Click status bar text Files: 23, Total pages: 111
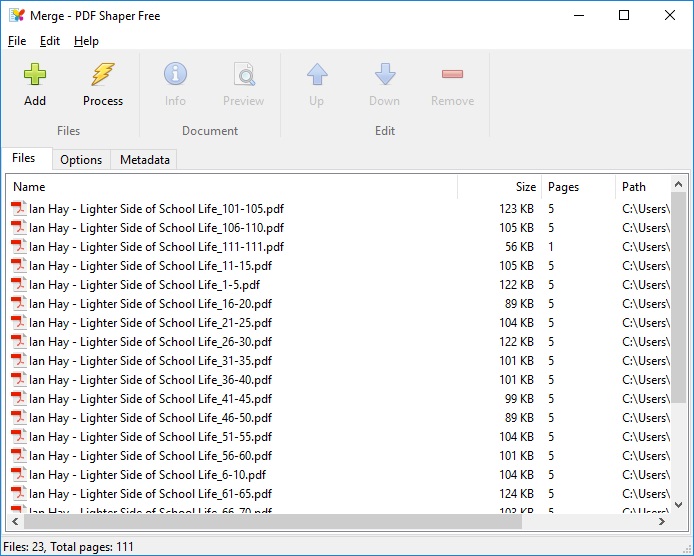The width and height of the screenshot is (694, 556). point(68,547)
